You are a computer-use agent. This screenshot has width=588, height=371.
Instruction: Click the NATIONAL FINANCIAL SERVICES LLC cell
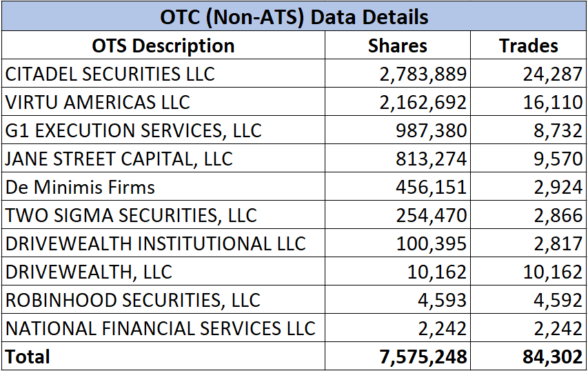tap(161, 328)
